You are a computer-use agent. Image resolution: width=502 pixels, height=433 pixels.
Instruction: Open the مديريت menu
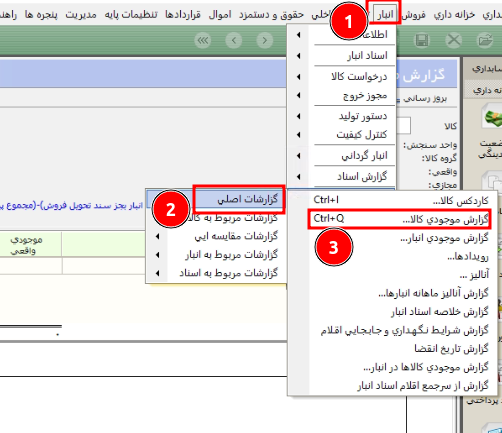coord(81,14)
